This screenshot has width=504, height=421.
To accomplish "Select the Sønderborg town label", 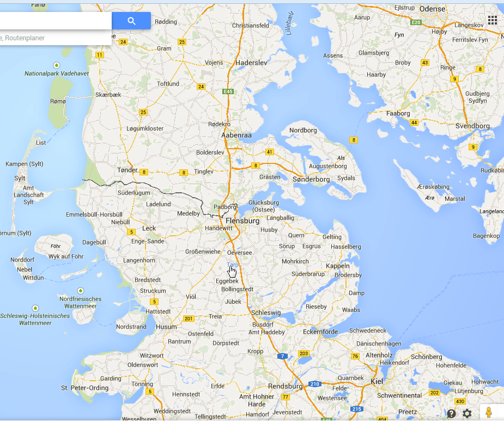I will 311,179.
